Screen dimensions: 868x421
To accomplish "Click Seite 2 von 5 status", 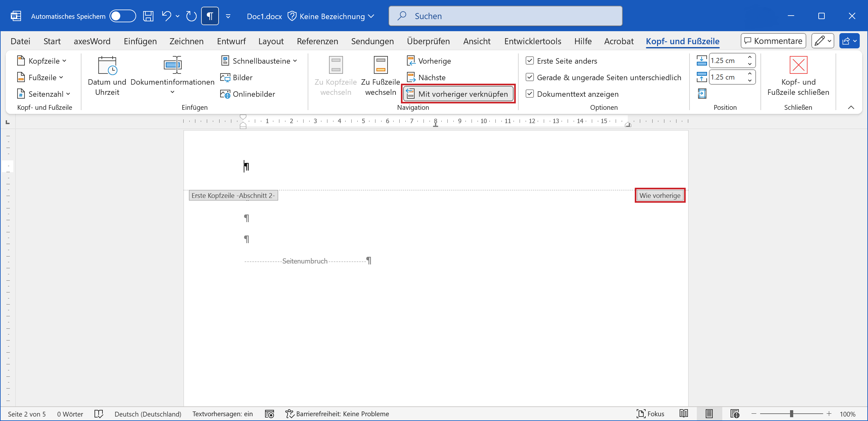I will tap(27, 414).
